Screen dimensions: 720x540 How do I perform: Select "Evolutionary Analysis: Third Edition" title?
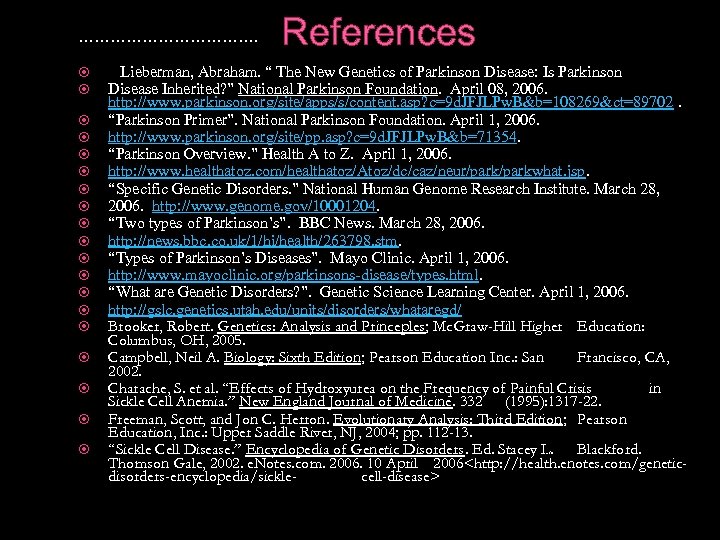(x=448, y=419)
